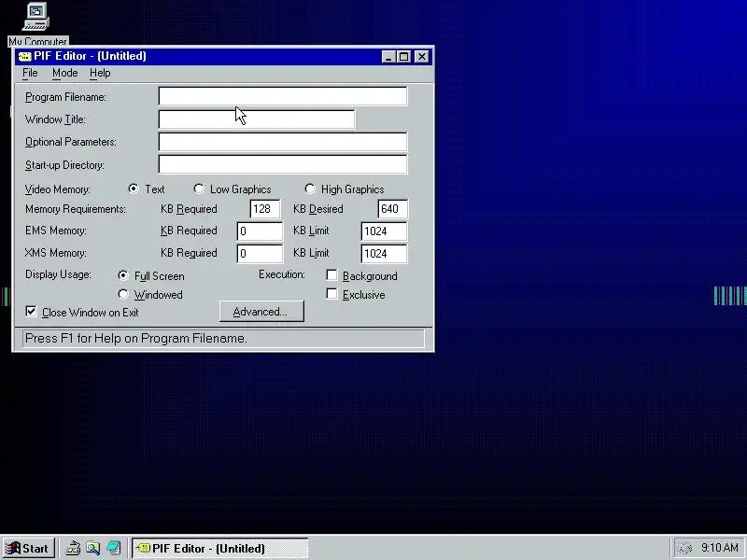Close the PIF Editor window

coord(422,57)
